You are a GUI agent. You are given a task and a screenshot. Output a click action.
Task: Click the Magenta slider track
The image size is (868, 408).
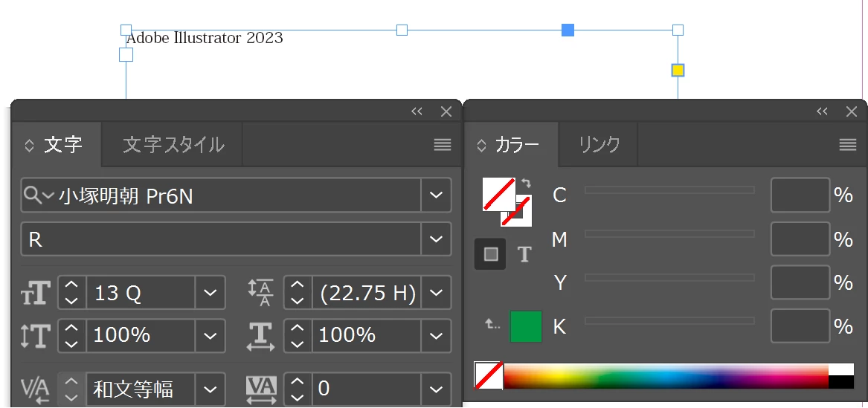pos(670,234)
